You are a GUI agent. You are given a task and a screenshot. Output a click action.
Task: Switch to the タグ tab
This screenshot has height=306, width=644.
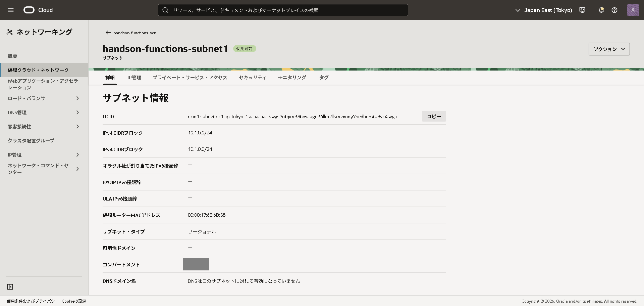point(324,78)
